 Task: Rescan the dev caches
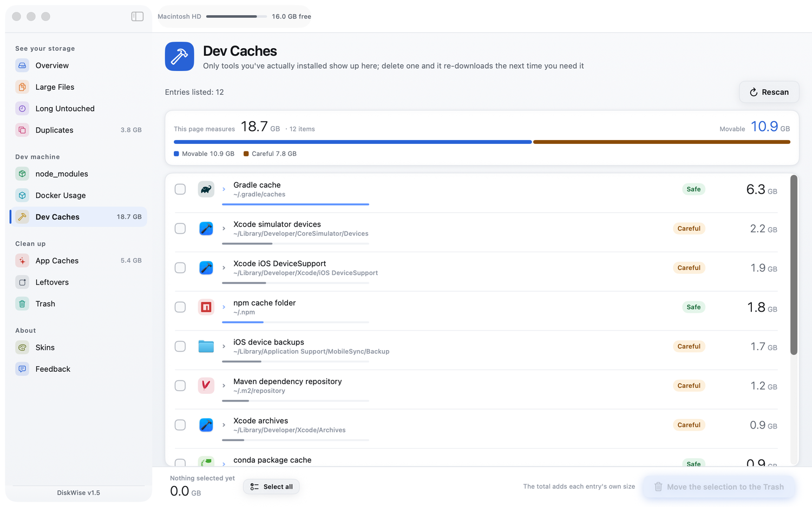[x=769, y=92]
